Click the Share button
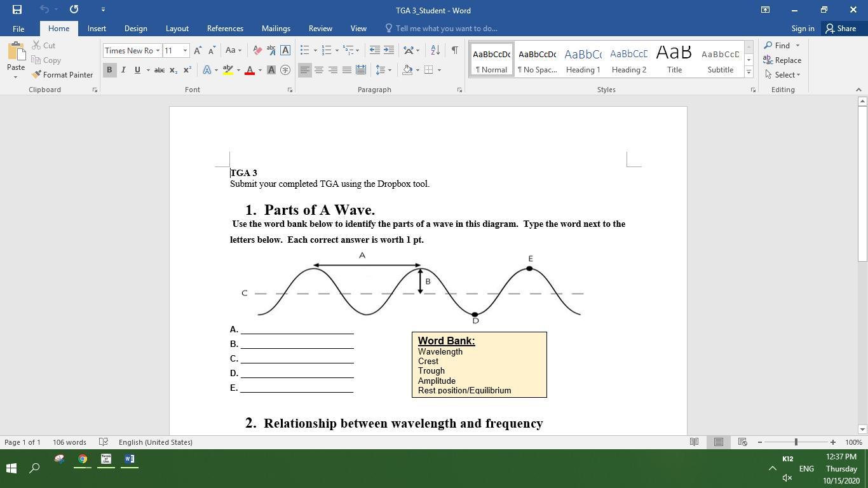The width and height of the screenshot is (868, 488). (841, 29)
